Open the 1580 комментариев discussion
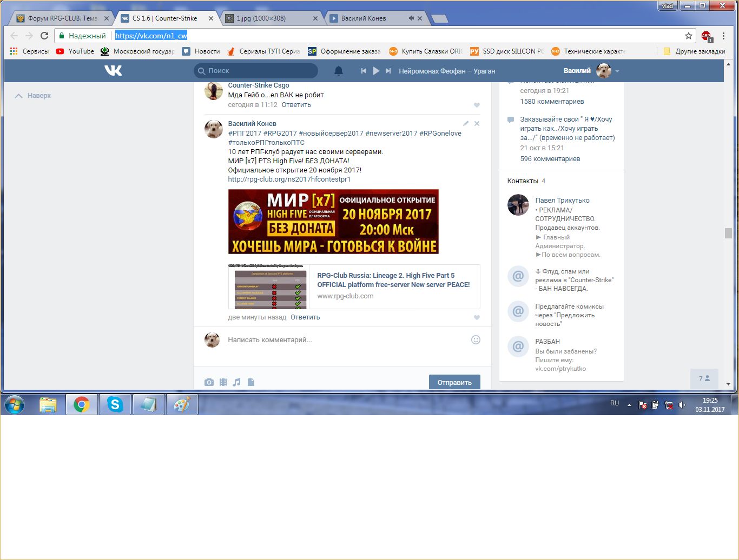739x560 pixels. click(552, 102)
